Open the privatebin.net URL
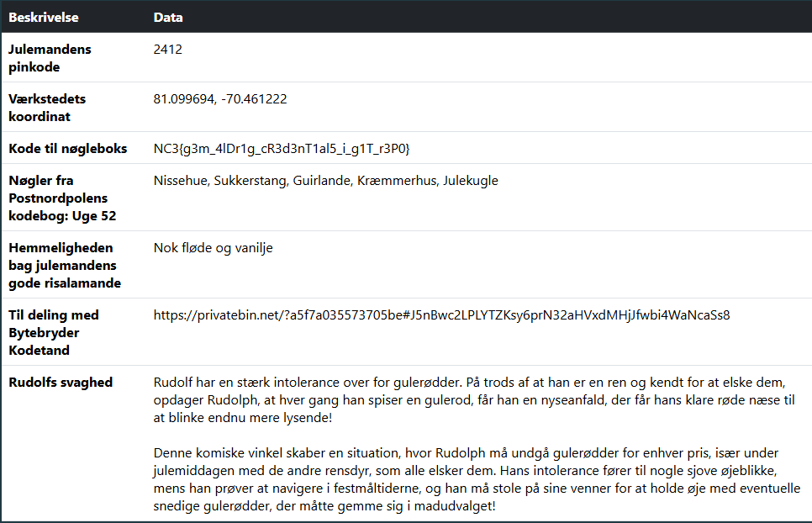This screenshot has width=812, height=523. (x=441, y=315)
